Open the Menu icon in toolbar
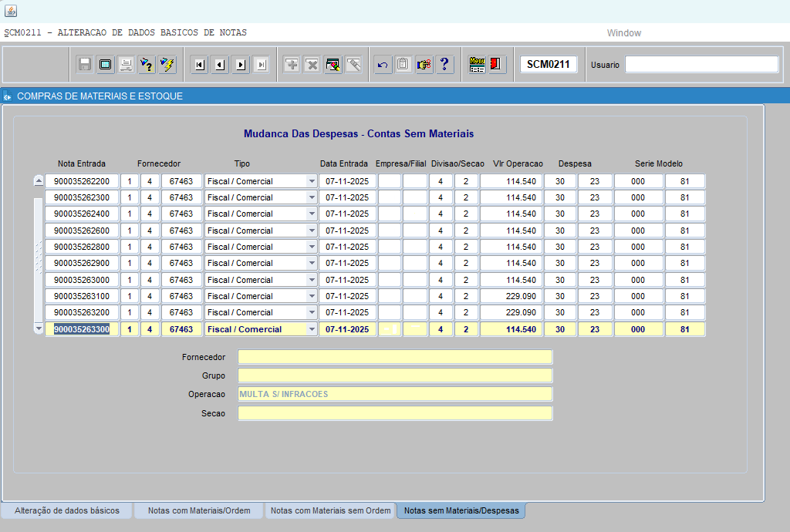The image size is (790, 532). pyautogui.click(x=477, y=65)
